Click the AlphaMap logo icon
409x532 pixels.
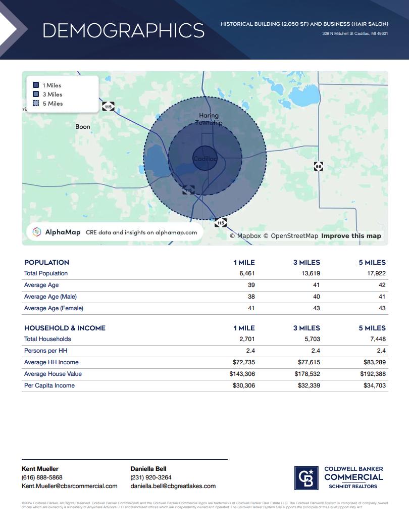click(x=37, y=232)
